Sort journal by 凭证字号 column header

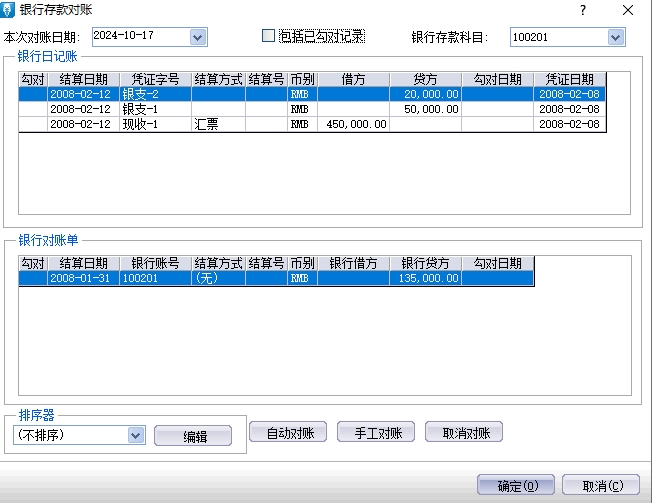155,79
